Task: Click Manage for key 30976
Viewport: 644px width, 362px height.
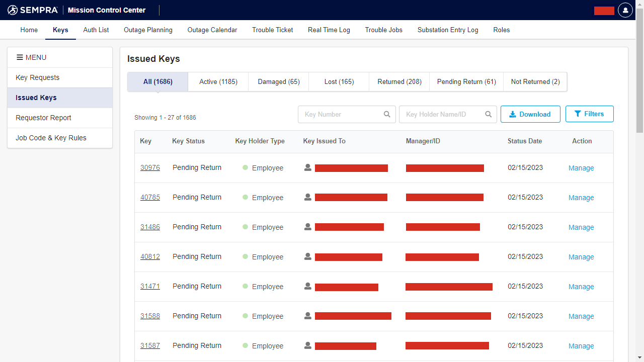Action: [x=581, y=167]
